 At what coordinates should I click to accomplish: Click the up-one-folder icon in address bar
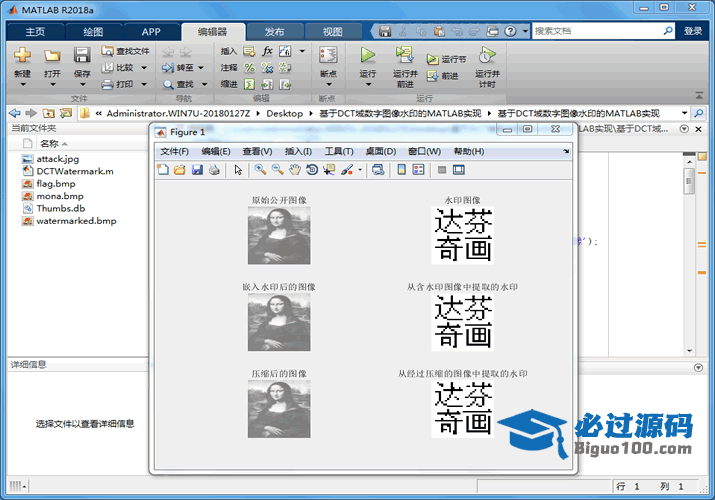[48, 113]
